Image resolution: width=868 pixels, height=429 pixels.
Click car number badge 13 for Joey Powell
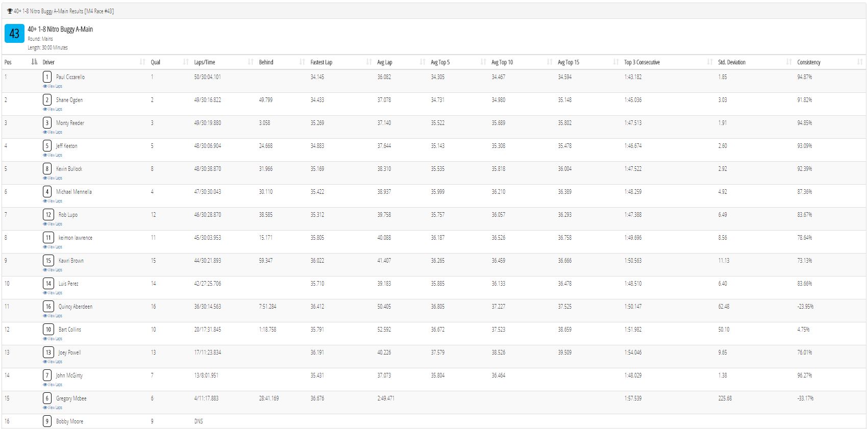click(48, 352)
